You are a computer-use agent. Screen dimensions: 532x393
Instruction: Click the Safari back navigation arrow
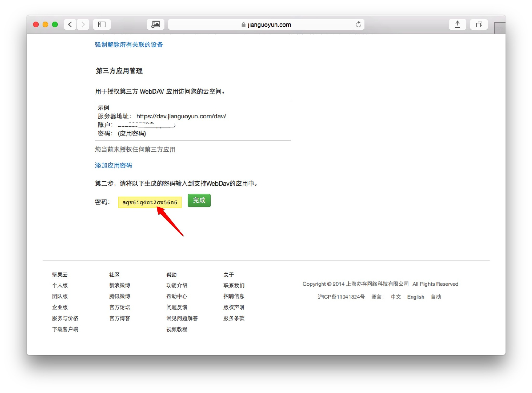click(70, 24)
